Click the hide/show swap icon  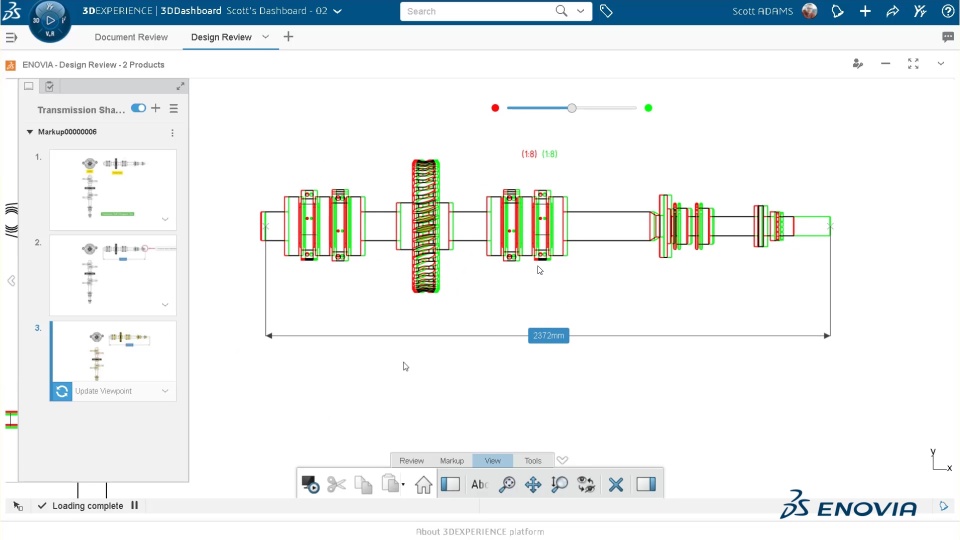586,484
